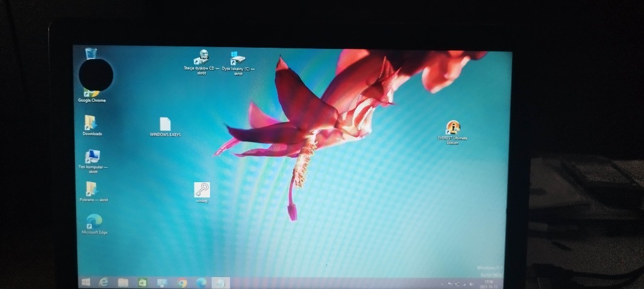This screenshot has height=289, width=644.
Task: Click the Chrome icon in the taskbar
Action: (x=182, y=282)
